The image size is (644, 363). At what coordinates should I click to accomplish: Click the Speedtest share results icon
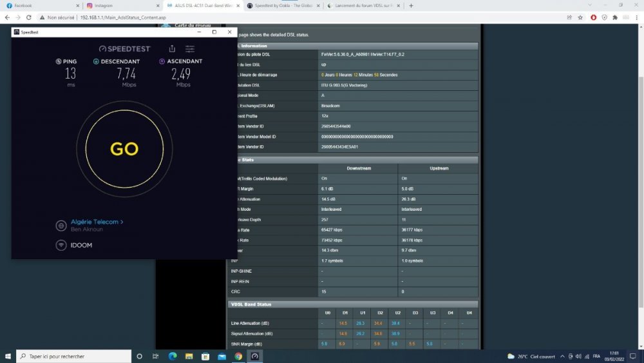click(172, 48)
